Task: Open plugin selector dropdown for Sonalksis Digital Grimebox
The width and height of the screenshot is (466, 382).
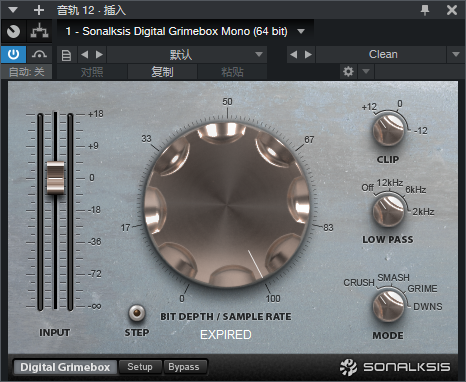Action: pos(301,31)
